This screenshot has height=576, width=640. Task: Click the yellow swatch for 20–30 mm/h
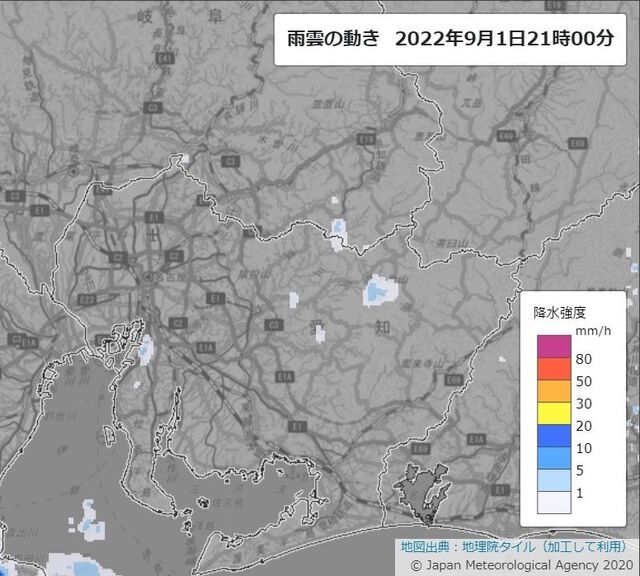(554, 414)
